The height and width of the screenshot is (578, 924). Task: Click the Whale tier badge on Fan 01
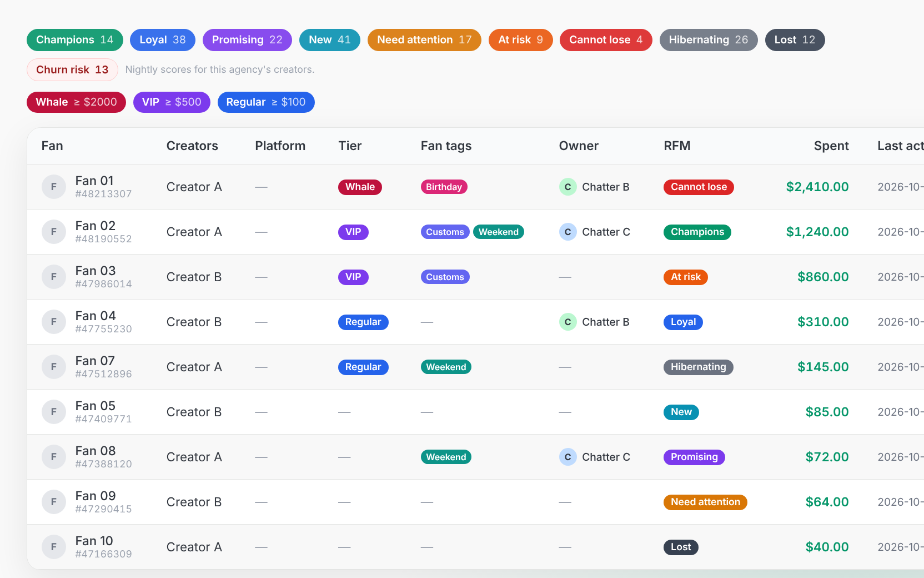pos(360,187)
